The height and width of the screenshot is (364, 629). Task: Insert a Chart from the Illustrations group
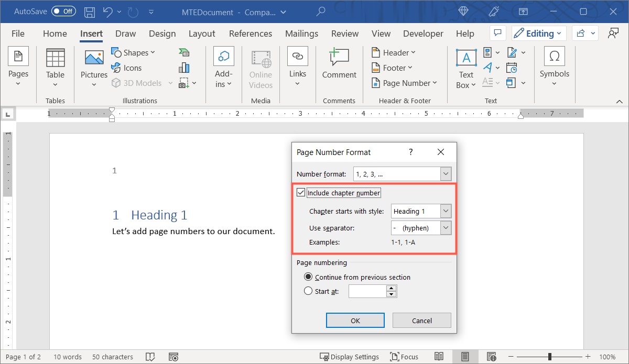click(x=183, y=67)
